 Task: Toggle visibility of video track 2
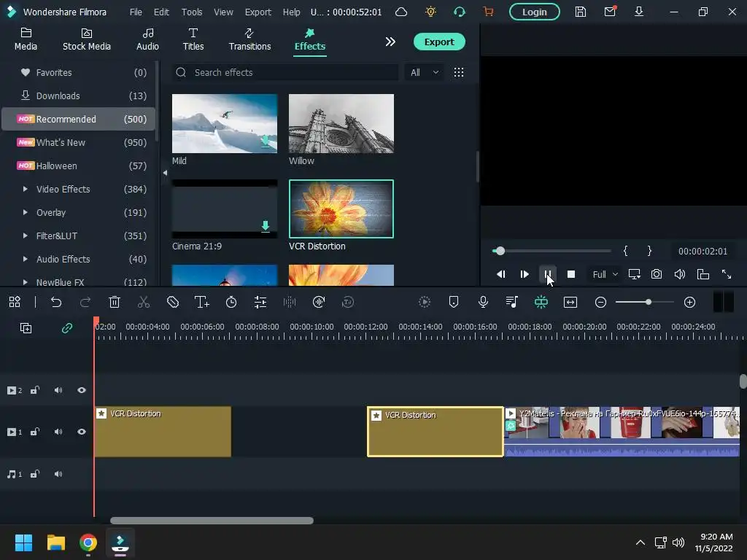pyautogui.click(x=82, y=390)
